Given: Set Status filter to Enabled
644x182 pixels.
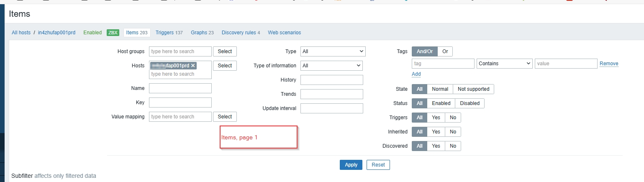Looking at the screenshot, I should coord(441,103).
